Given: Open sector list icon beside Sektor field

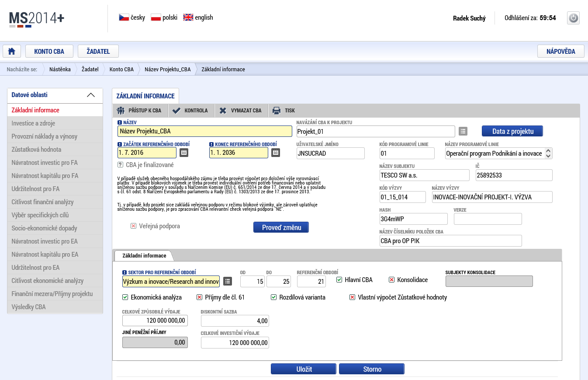Looking at the screenshot, I should (228, 281).
